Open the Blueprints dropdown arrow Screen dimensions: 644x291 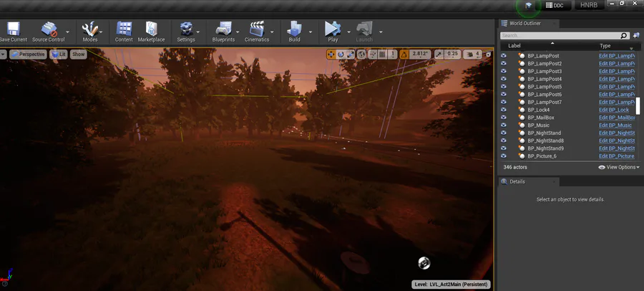coord(238,32)
